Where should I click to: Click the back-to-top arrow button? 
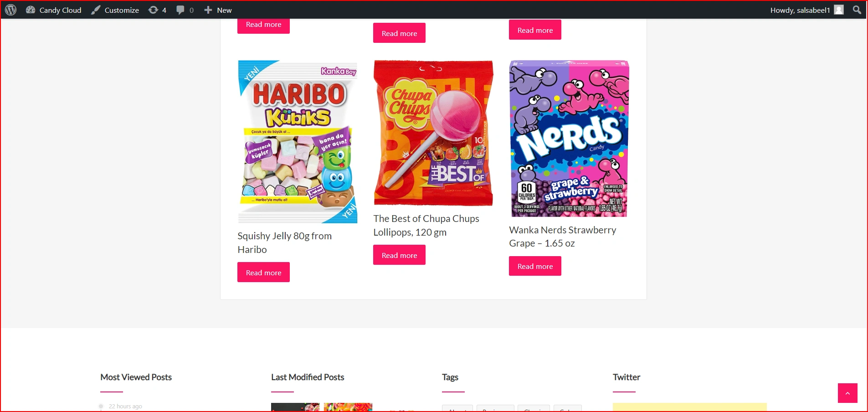pos(847,393)
